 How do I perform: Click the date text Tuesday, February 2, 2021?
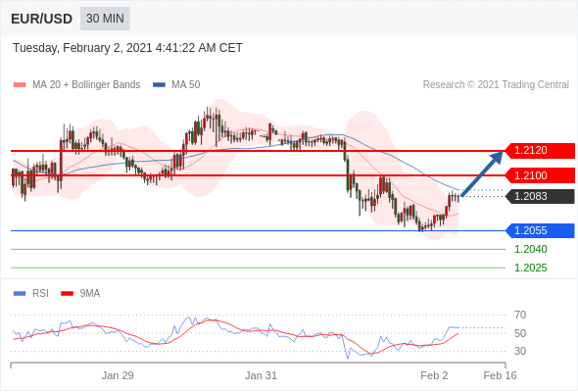(x=82, y=48)
